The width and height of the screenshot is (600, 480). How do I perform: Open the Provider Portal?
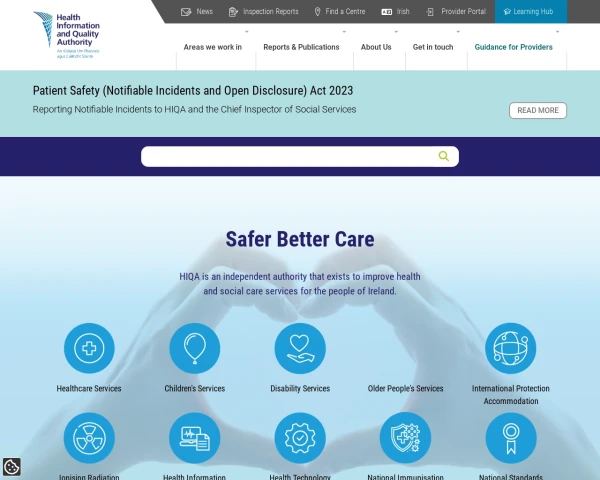click(463, 11)
